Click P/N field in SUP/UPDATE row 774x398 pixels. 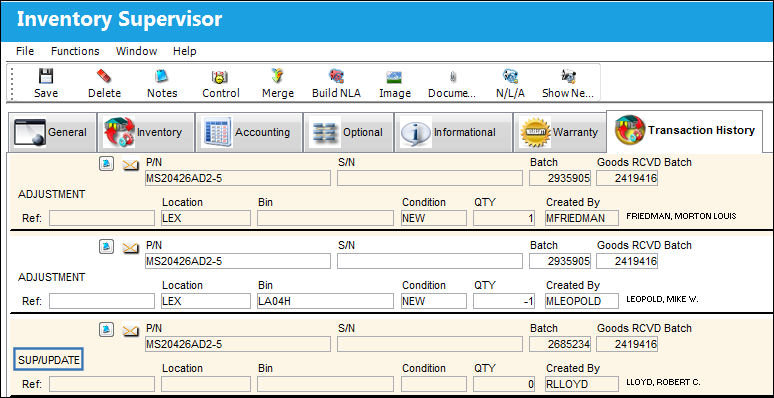point(237,344)
